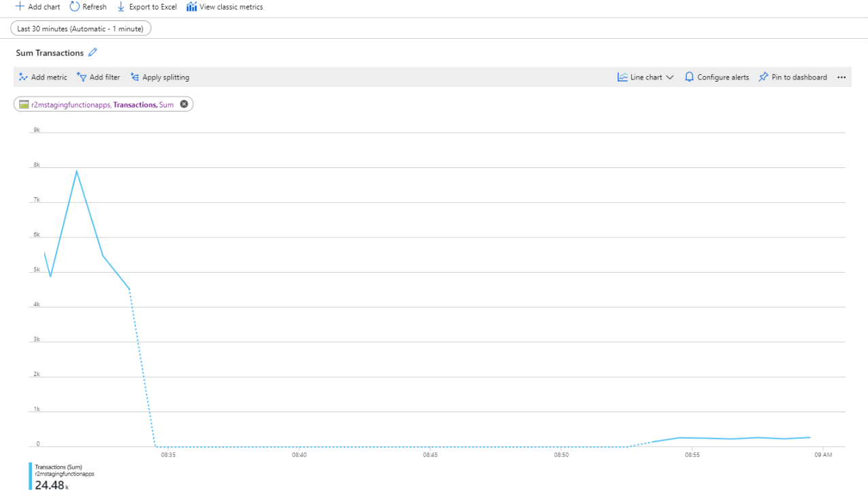The height and width of the screenshot is (504, 868).
Task: Click the 08:55 x-axis label
Action: tap(692, 454)
